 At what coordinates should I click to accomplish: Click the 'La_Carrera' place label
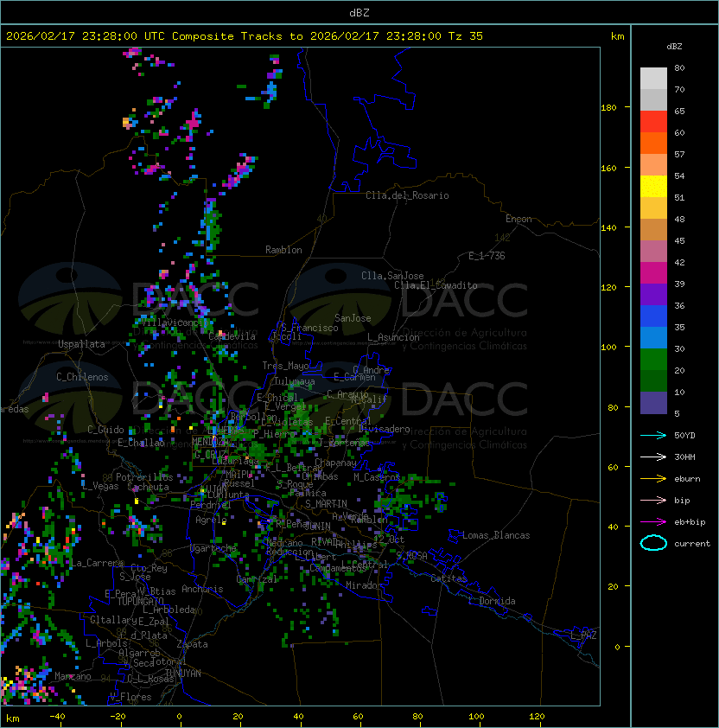(97, 563)
